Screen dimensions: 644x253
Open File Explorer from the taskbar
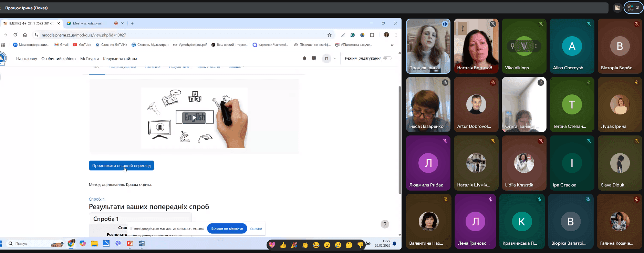94,244
